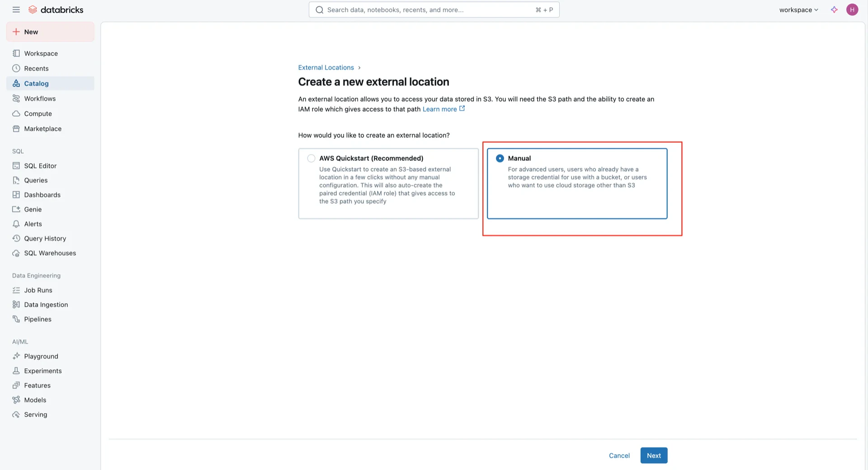
Task: Expand the workspace switcher dropdown
Action: pos(799,9)
